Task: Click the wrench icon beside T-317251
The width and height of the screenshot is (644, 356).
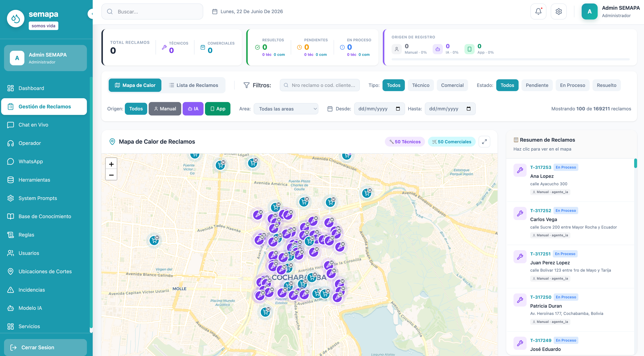Action: pos(520,257)
